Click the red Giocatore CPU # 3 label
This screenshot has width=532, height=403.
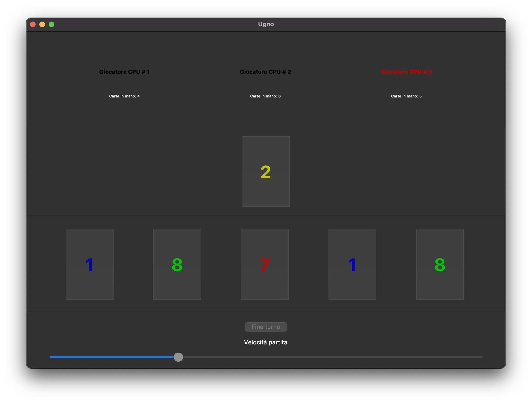click(406, 72)
